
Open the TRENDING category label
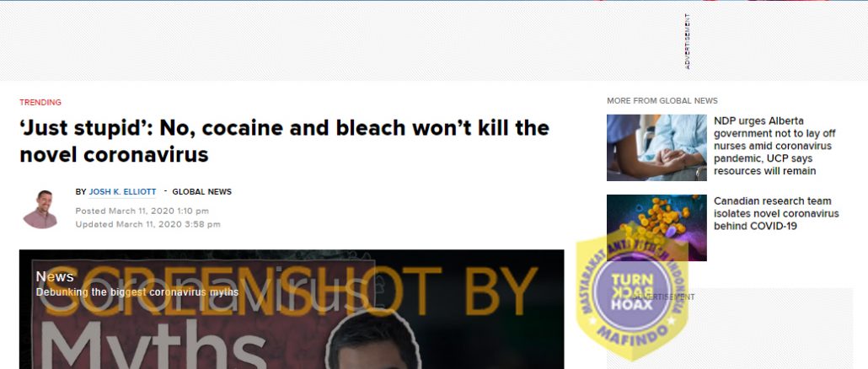[40, 102]
